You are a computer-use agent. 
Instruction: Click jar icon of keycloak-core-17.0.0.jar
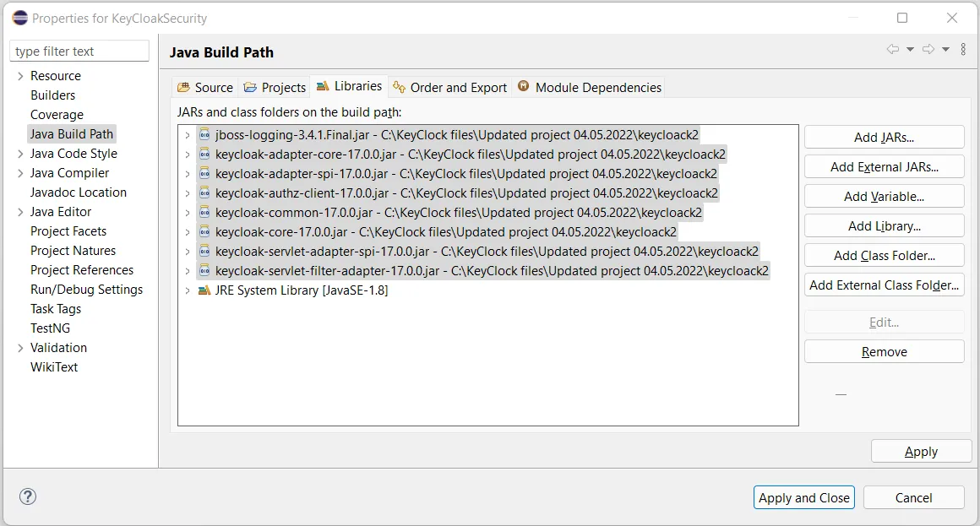[204, 232]
